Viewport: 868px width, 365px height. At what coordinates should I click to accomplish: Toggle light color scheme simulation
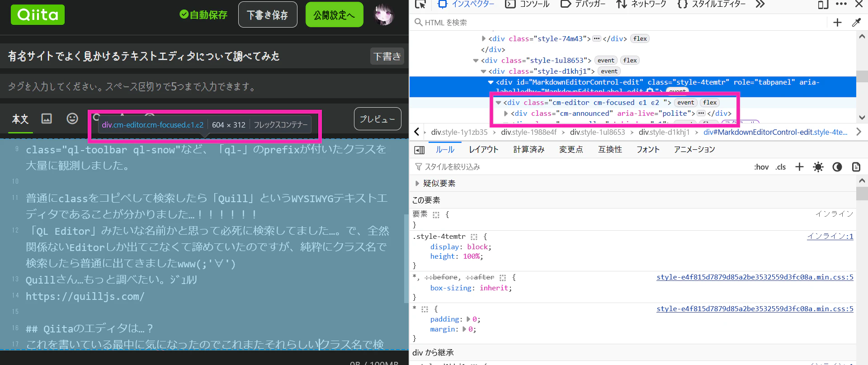pos(818,167)
